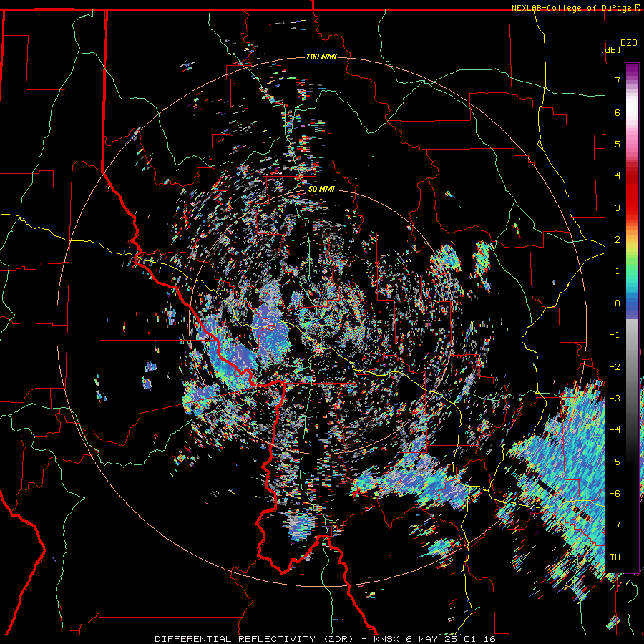Image resolution: width=644 pixels, height=644 pixels.
Task: Click the 4 value on color scale
Action: (x=618, y=176)
